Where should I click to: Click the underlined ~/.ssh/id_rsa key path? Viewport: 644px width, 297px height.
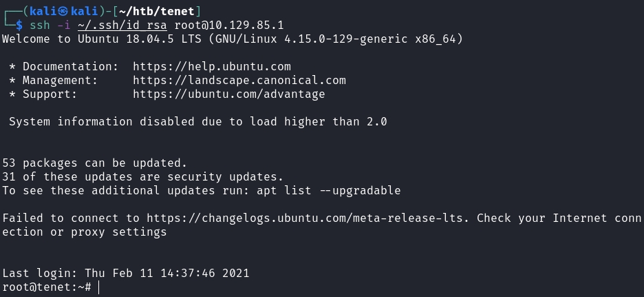click(122, 25)
